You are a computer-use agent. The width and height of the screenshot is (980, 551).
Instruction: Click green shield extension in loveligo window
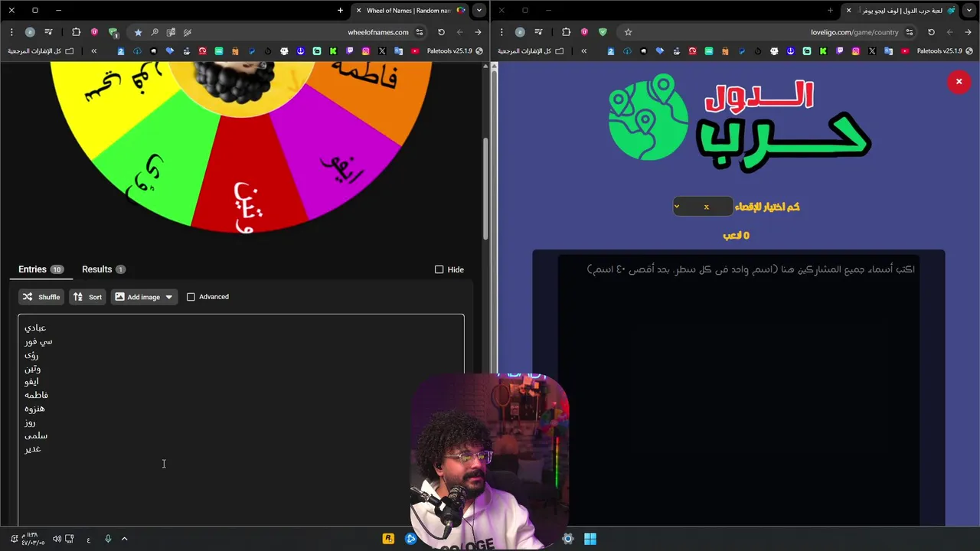[603, 32]
